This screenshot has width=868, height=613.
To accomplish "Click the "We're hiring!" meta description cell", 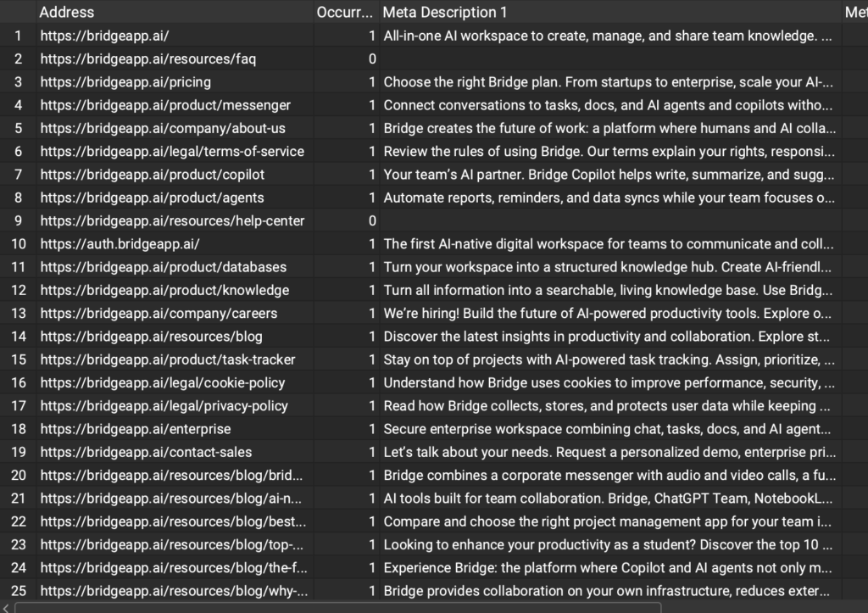I will 607,313.
